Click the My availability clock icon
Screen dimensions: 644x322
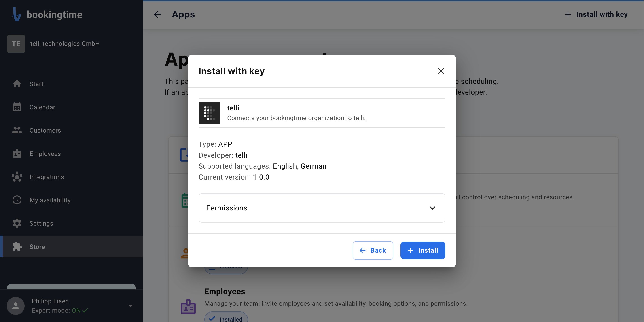pyautogui.click(x=17, y=200)
